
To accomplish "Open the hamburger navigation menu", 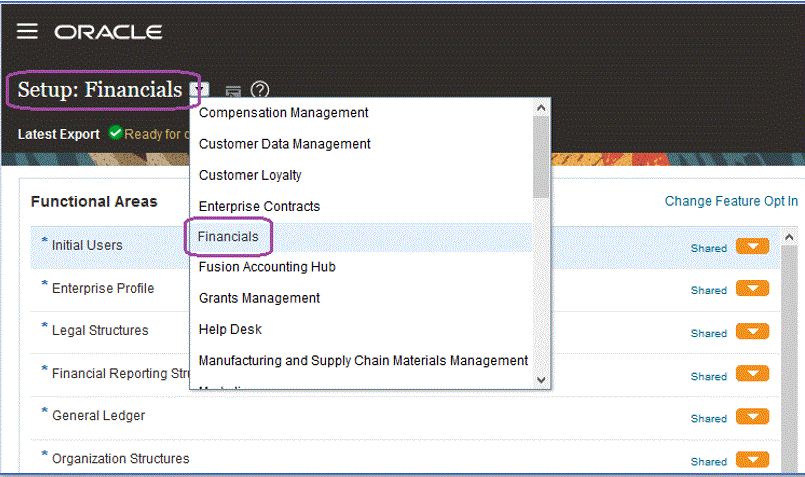I will pos(27,31).
